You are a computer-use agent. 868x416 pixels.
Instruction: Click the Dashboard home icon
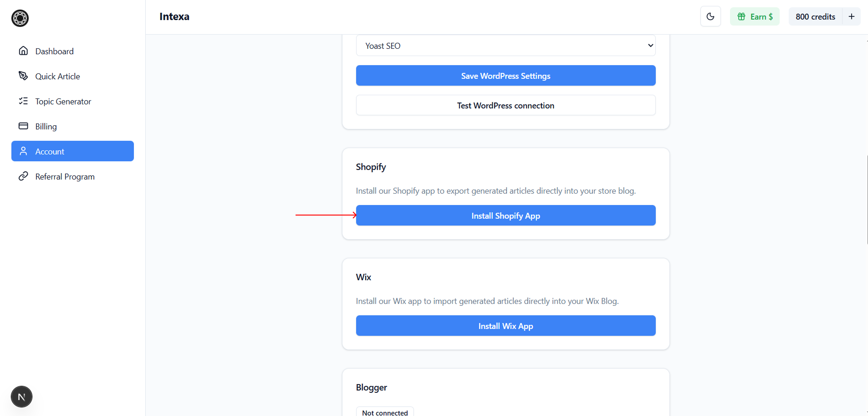(23, 51)
